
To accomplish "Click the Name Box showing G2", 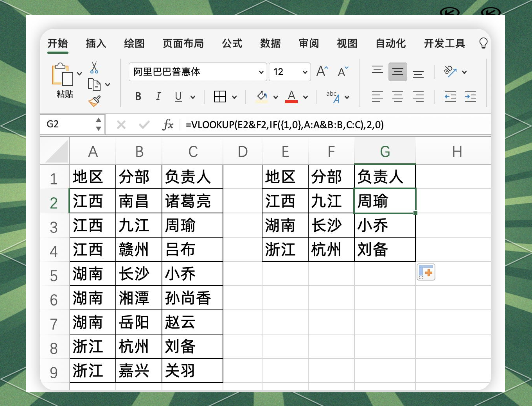I will pyautogui.click(x=72, y=124).
